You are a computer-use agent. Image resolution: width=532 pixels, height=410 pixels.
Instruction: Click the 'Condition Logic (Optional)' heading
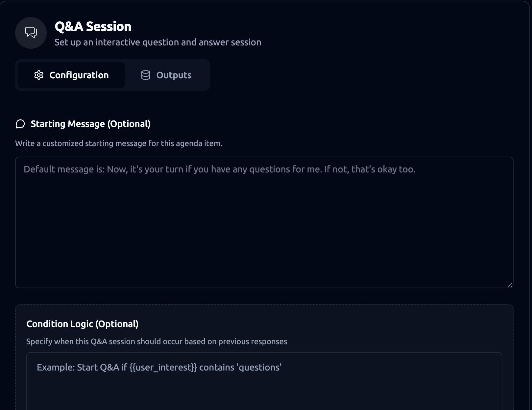pos(83,324)
